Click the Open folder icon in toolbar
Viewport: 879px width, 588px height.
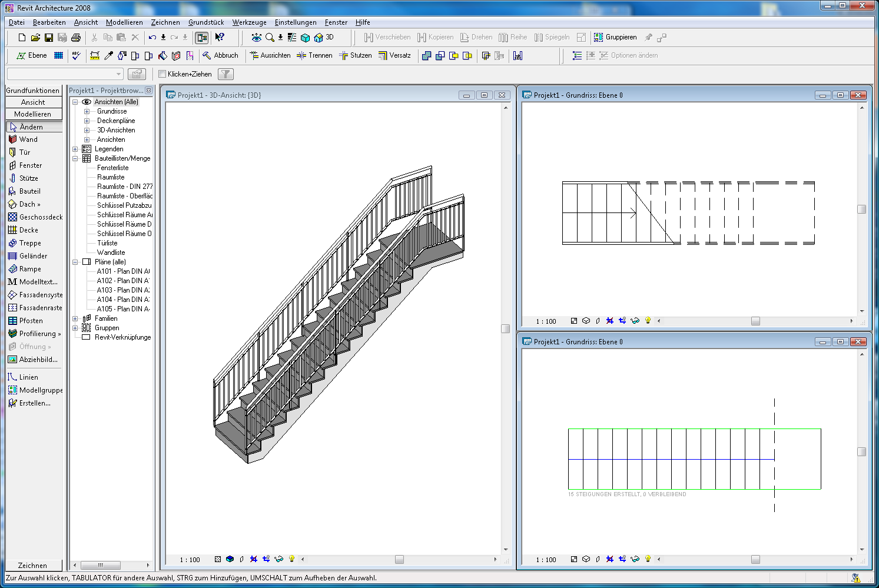35,37
